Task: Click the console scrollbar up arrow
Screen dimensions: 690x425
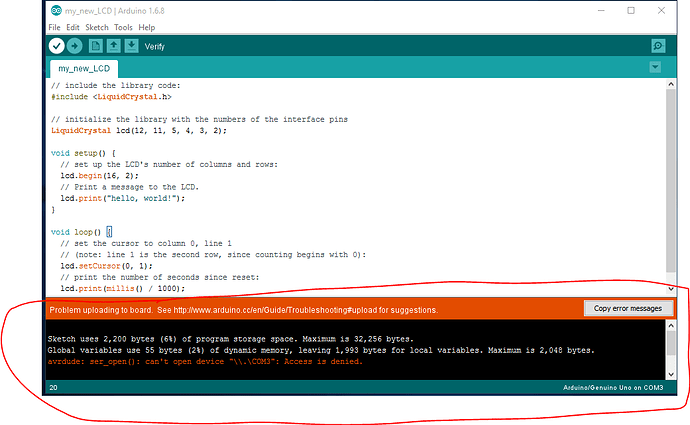Action: click(671, 326)
